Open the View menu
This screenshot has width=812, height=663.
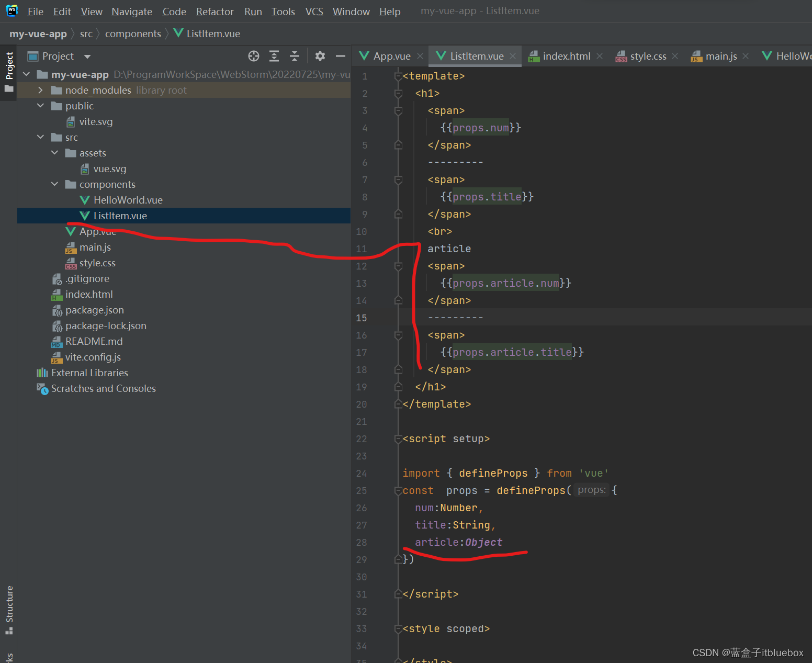pyautogui.click(x=92, y=12)
